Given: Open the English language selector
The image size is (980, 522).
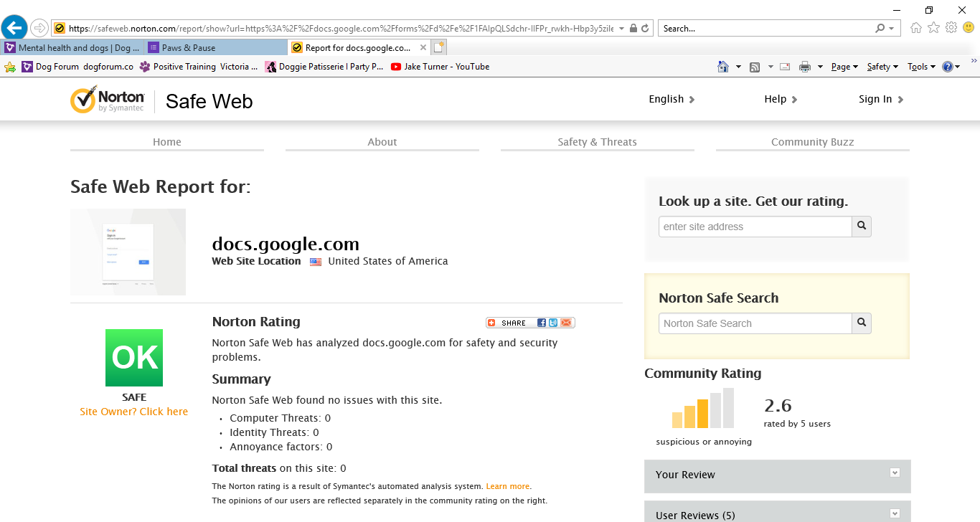Looking at the screenshot, I should [672, 99].
